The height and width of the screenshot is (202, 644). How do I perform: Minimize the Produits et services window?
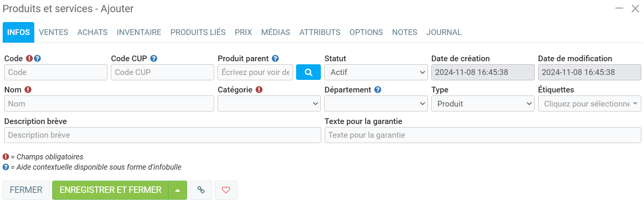pyautogui.click(x=619, y=8)
